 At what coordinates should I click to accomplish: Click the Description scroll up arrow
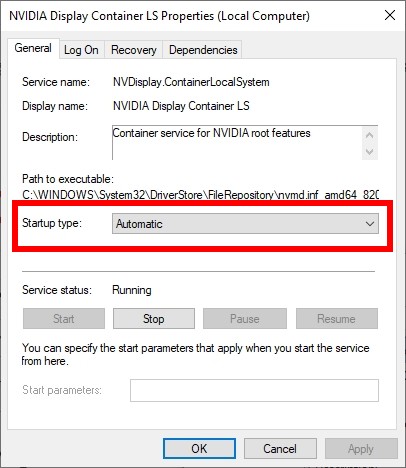pyautogui.click(x=369, y=135)
